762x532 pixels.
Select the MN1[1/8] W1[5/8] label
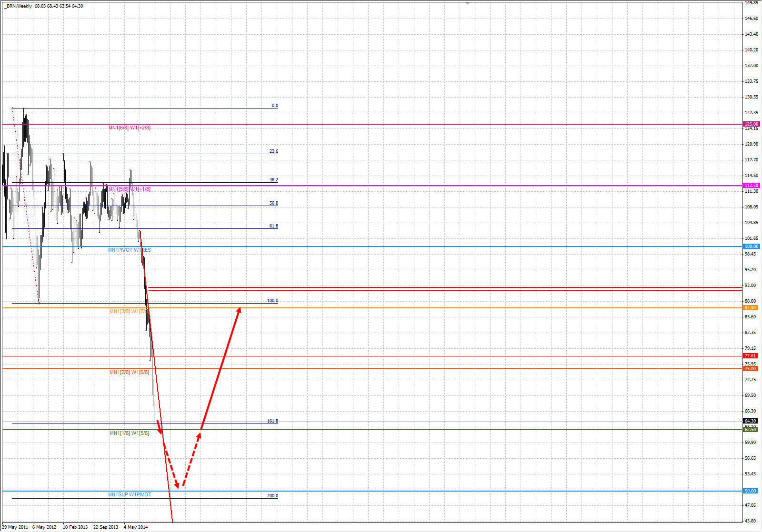[x=130, y=433]
